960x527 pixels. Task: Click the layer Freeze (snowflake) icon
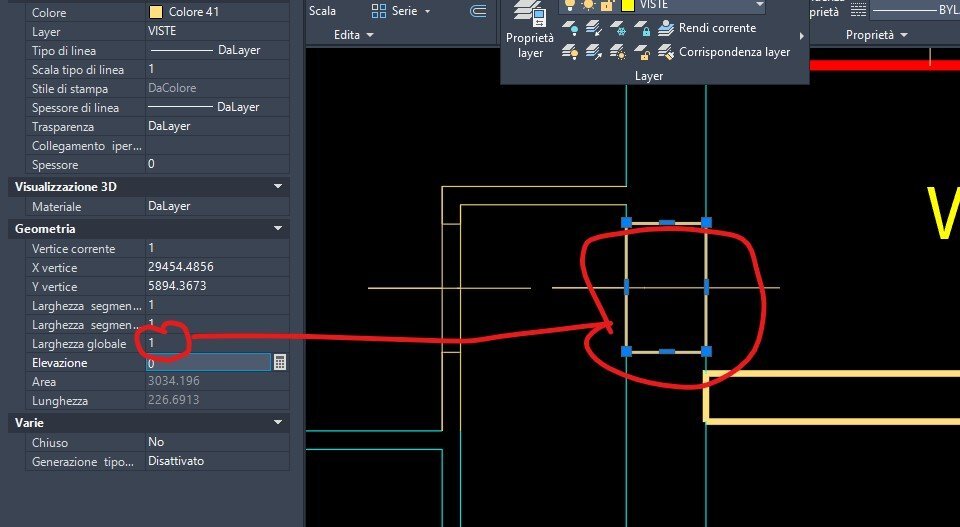[x=618, y=28]
